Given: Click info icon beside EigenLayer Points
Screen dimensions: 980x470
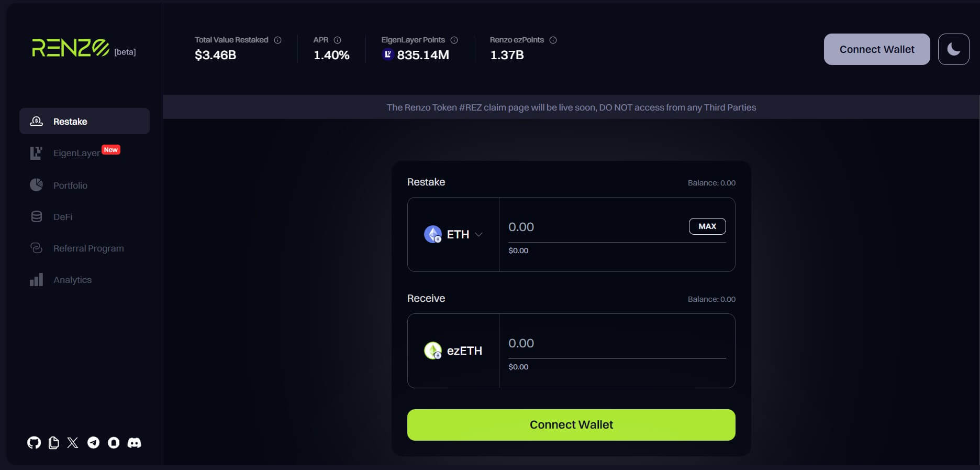Looking at the screenshot, I should [454, 40].
